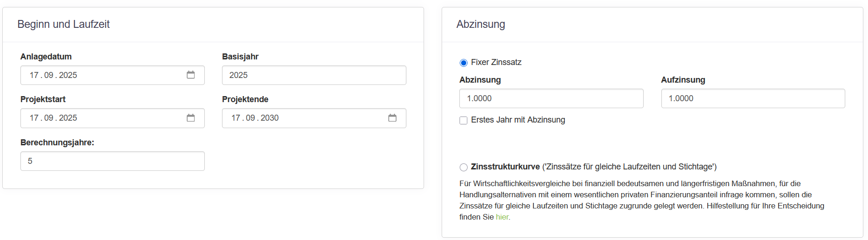Click the Anlagedatum date text 17.09.2025
This screenshot has height=240, width=868.
pyautogui.click(x=53, y=75)
